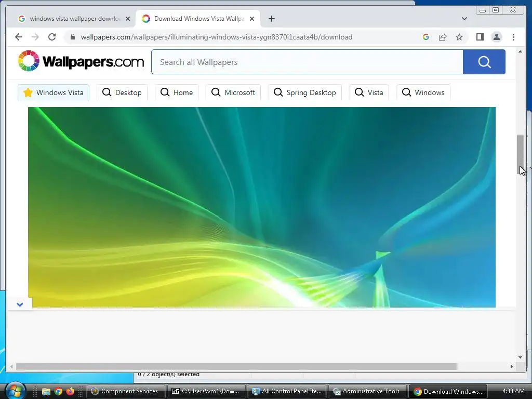Click the Search all Wallpapers field
Screen dimensions: 532x399
coord(307,62)
